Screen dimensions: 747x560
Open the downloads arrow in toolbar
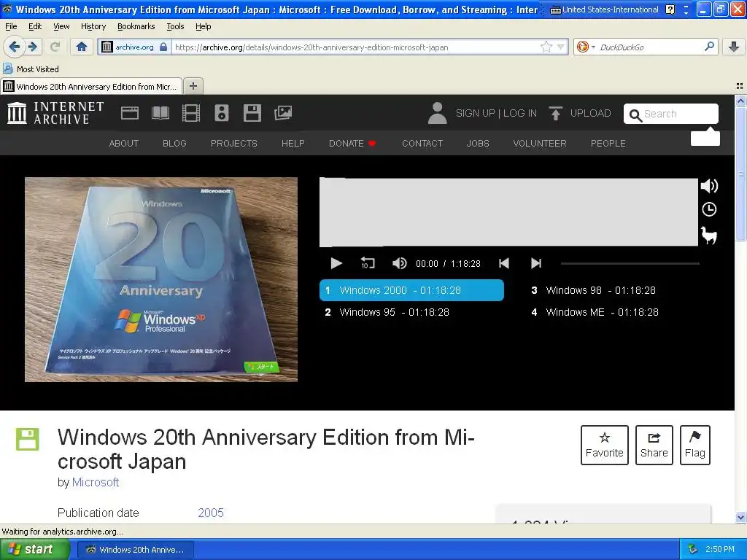(x=734, y=47)
